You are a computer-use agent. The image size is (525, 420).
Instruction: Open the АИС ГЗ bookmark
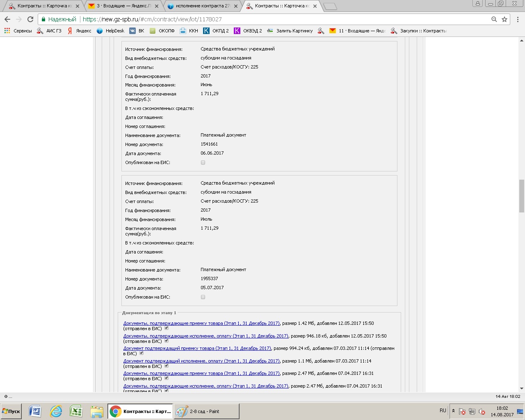[x=49, y=31]
